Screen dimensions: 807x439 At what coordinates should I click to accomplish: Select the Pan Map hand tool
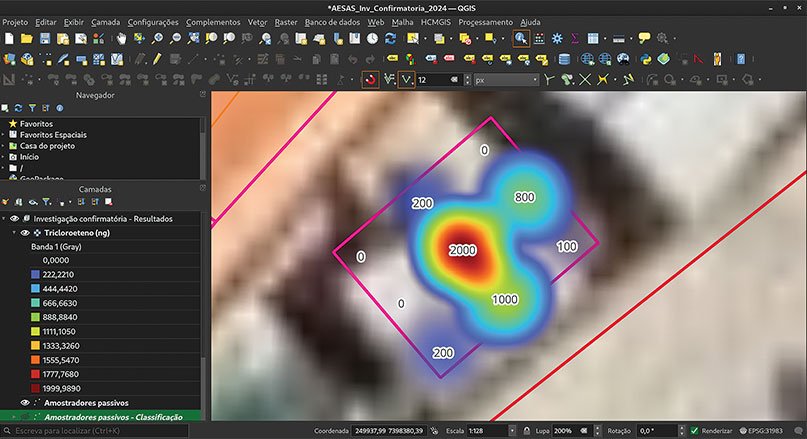point(121,38)
